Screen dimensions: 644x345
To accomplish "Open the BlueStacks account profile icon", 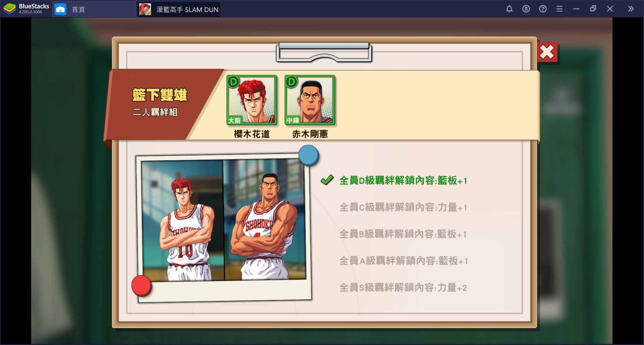I will tap(526, 9).
